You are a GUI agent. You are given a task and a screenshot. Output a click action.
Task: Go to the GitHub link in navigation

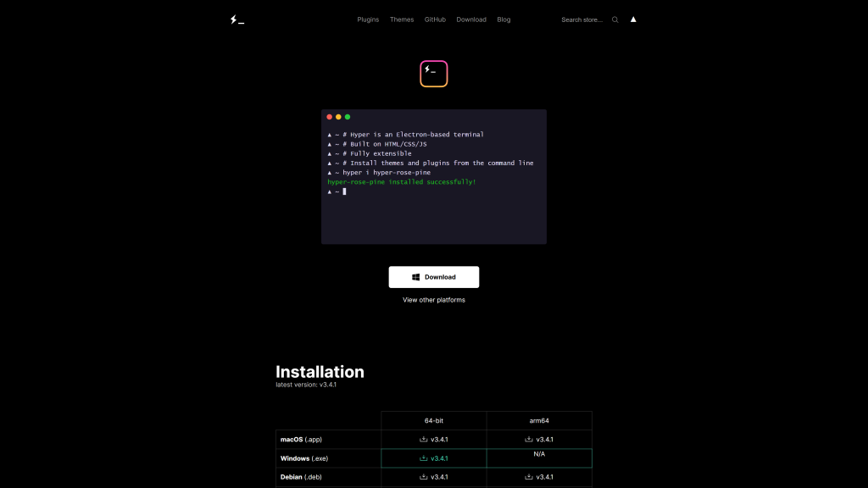tap(435, 19)
